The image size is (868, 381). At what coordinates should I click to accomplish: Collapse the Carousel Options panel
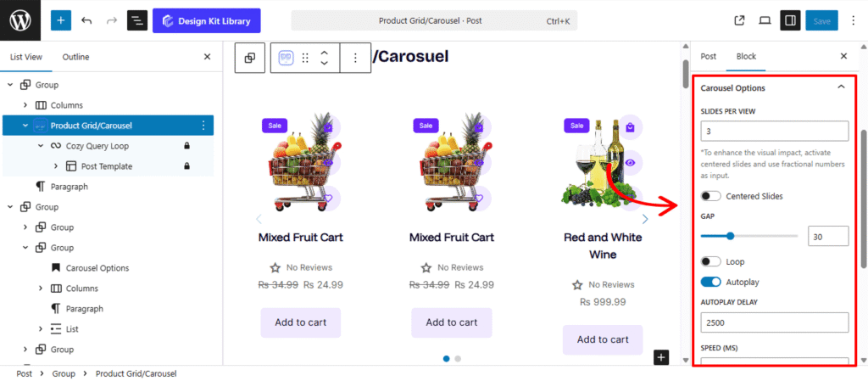coord(841,87)
